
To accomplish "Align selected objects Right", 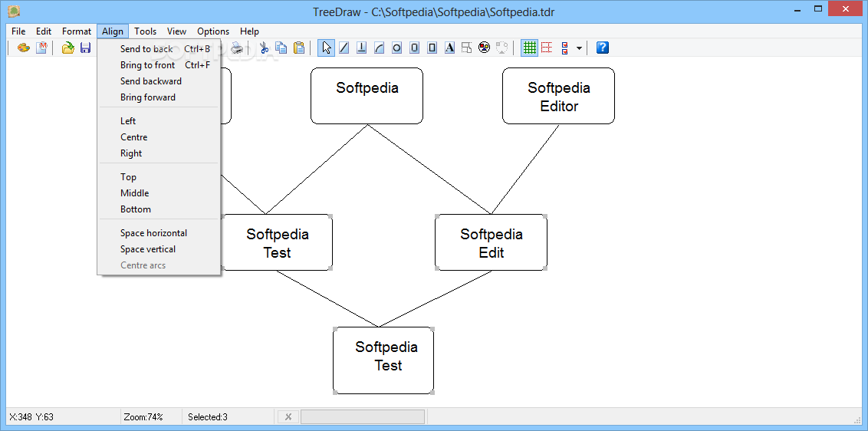I will tap(159, 153).
